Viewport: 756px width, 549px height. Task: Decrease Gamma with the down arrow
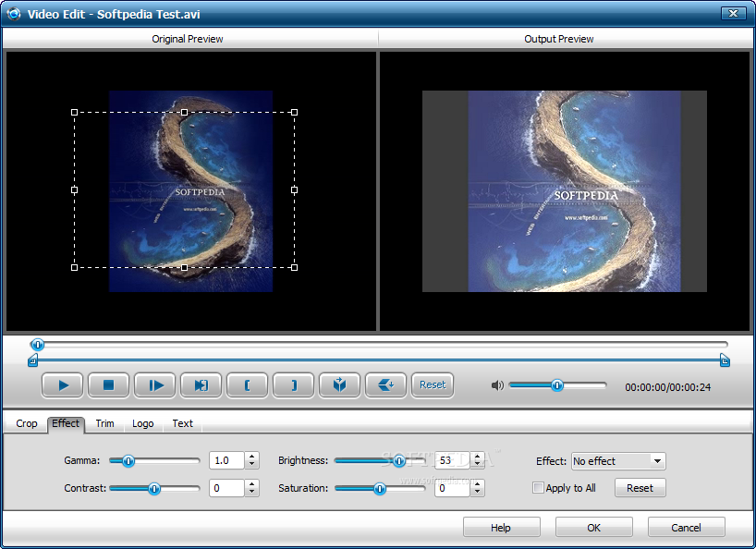(x=251, y=465)
